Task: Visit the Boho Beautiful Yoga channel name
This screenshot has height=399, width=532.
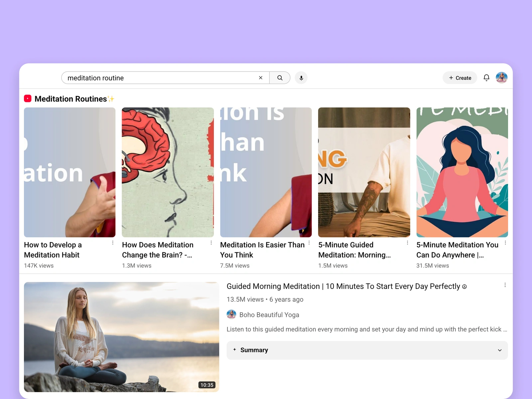Action: 269,315
